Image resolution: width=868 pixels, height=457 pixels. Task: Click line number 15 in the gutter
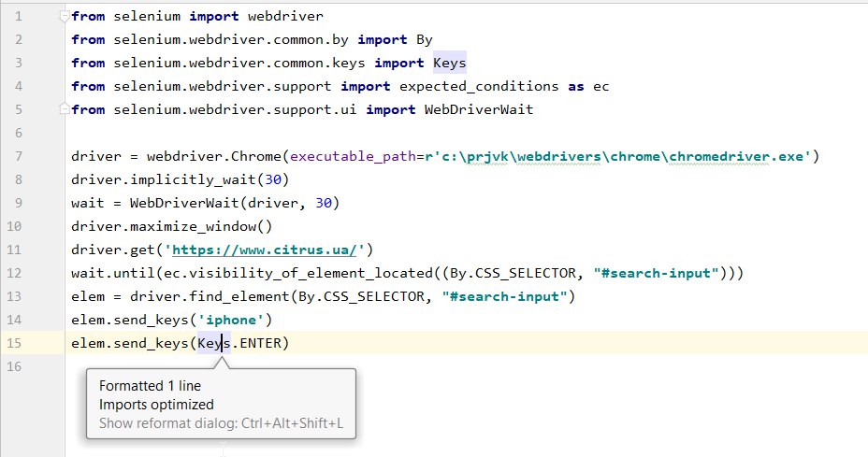tap(14, 343)
